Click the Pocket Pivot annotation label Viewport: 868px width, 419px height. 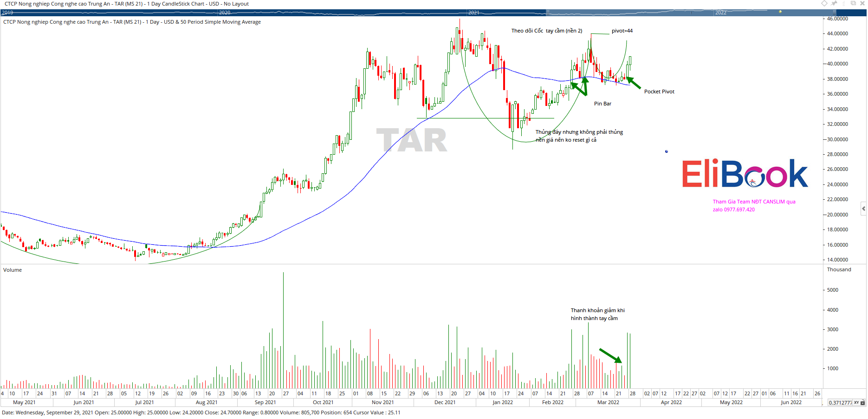coord(659,92)
